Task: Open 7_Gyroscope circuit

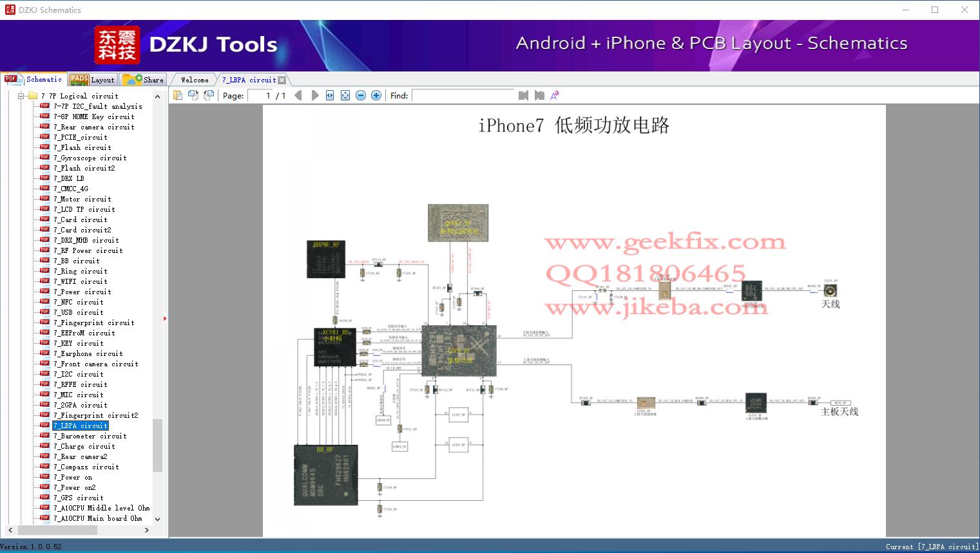Action: [x=90, y=158]
